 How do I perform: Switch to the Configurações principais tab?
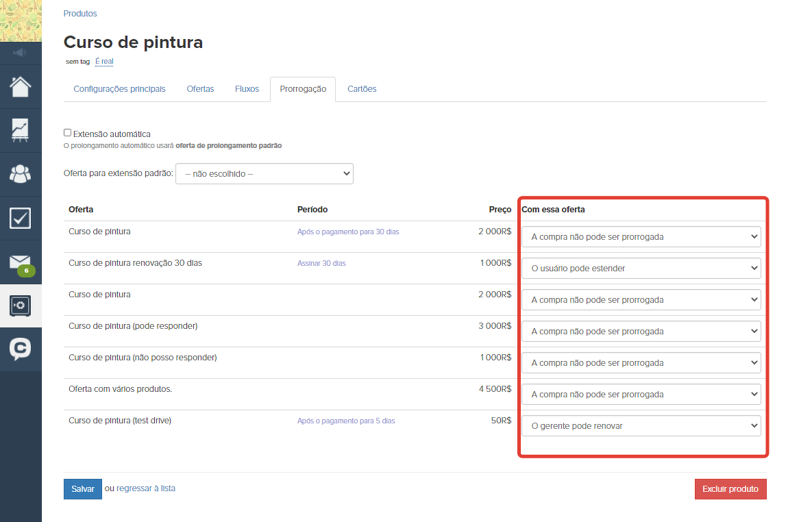point(119,89)
